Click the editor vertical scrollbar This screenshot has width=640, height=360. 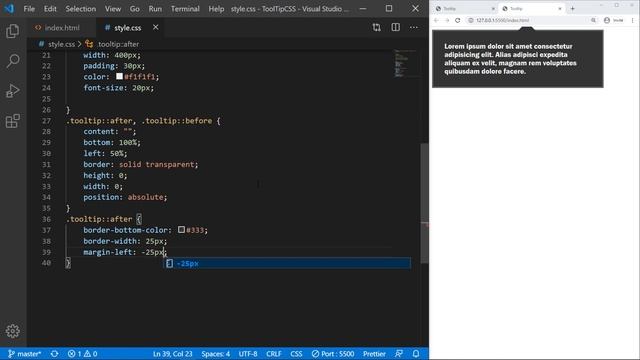pos(424,203)
